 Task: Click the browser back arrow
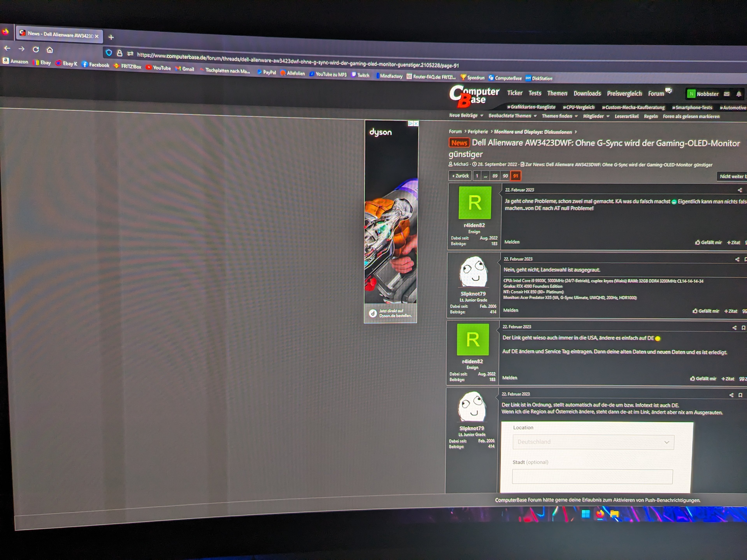point(7,49)
